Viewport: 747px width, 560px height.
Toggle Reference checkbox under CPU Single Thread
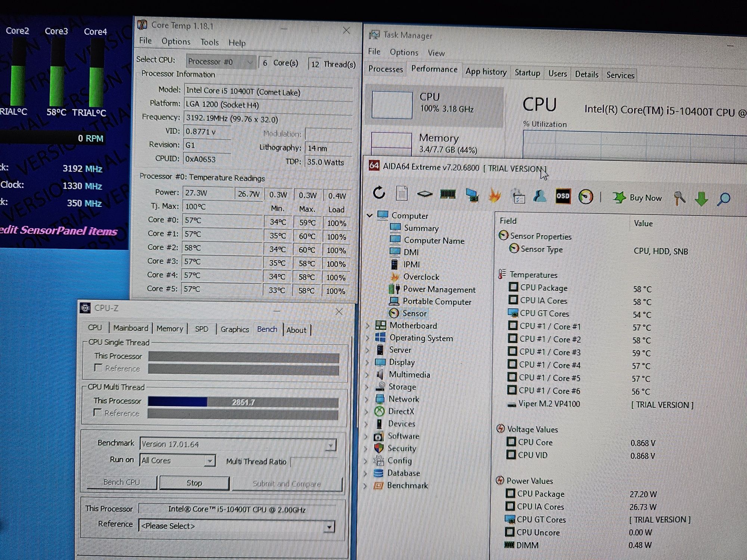coord(98,368)
